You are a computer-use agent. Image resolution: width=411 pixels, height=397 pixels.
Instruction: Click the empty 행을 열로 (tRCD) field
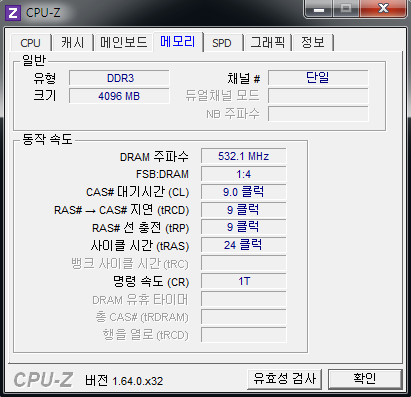[244, 335]
